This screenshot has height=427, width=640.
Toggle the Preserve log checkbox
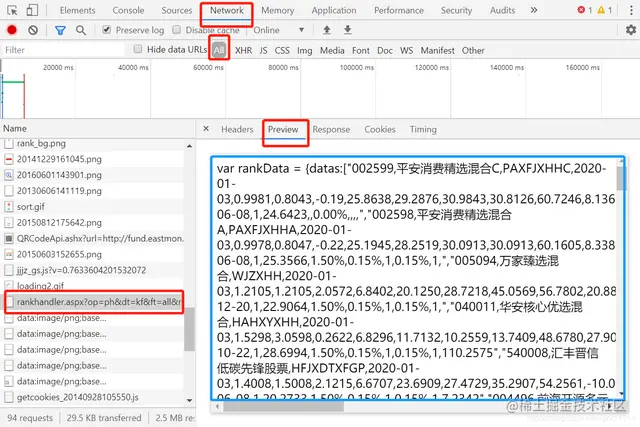(107, 29)
